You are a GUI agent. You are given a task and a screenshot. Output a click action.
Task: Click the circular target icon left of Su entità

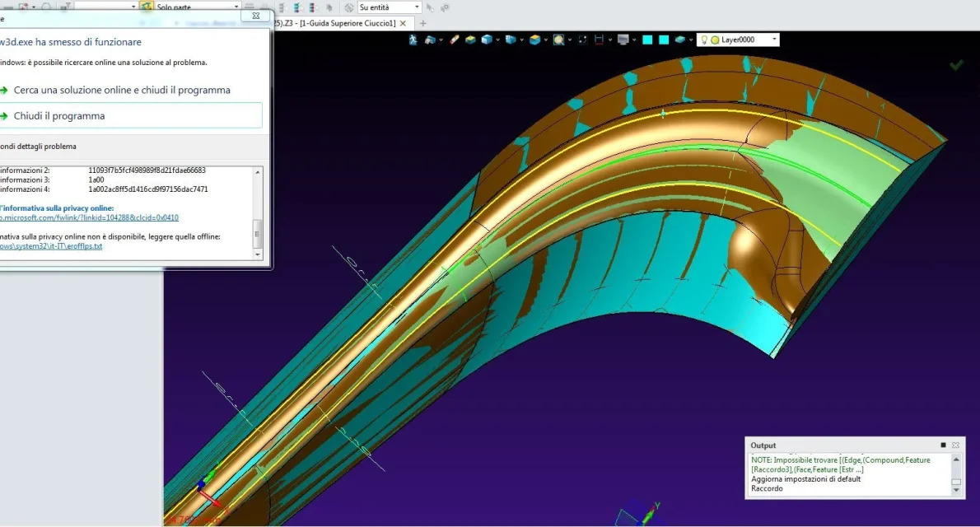[x=348, y=7]
